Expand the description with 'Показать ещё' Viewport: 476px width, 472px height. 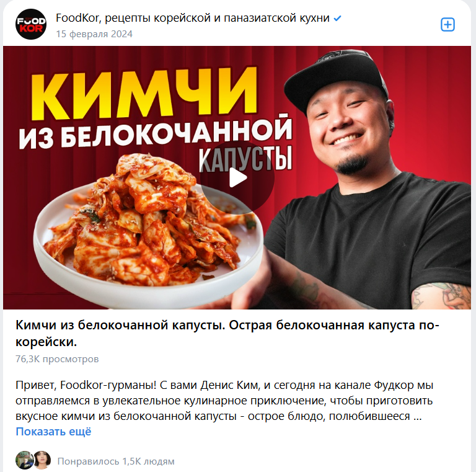[x=53, y=432]
